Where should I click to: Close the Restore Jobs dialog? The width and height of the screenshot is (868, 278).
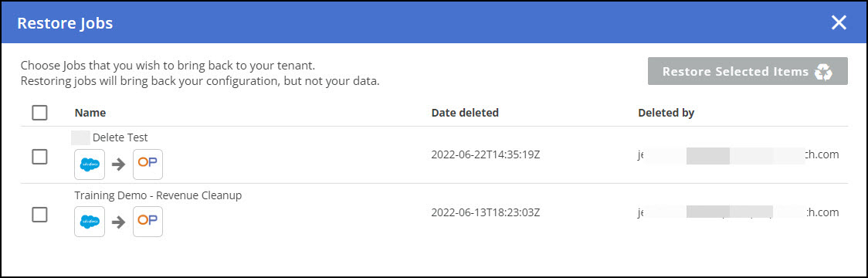pos(839,23)
